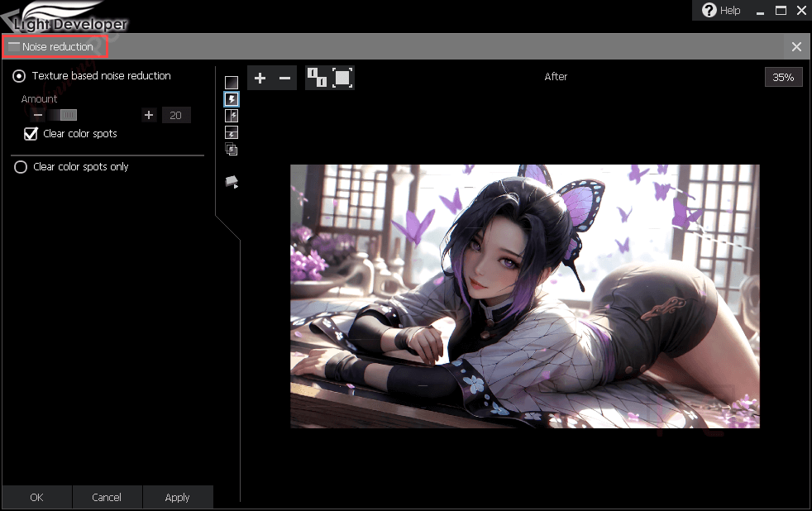Switch to top-bottom horizontal split preview
The image size is (812, 511).
(232, 133)
